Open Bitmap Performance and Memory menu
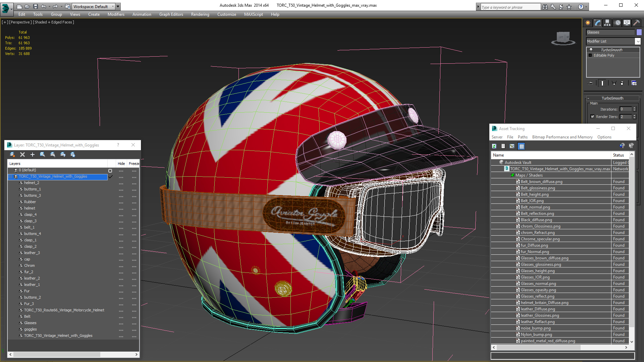 562,137
